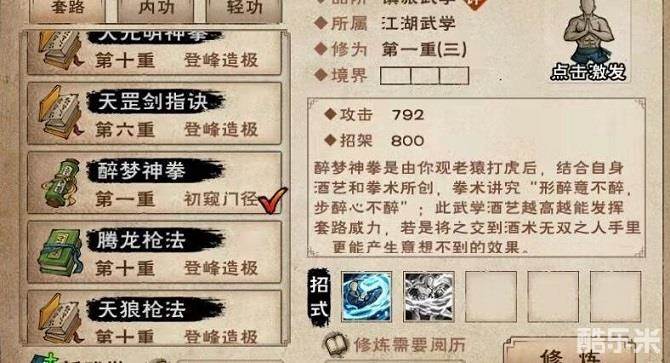Select the grey lightning fist skill icon
Image resolution: width=670 pixels, height=363 pixels.
(x=429, y=296)
